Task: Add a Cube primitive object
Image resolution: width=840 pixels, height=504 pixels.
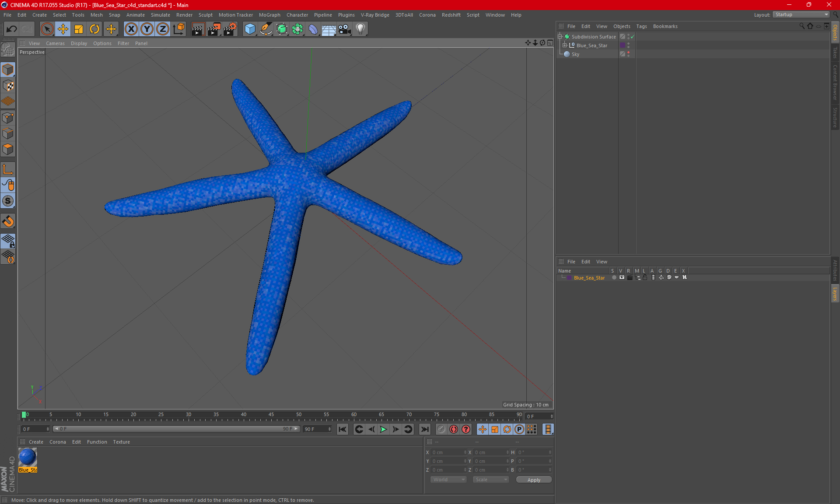Action: point(250,29)
